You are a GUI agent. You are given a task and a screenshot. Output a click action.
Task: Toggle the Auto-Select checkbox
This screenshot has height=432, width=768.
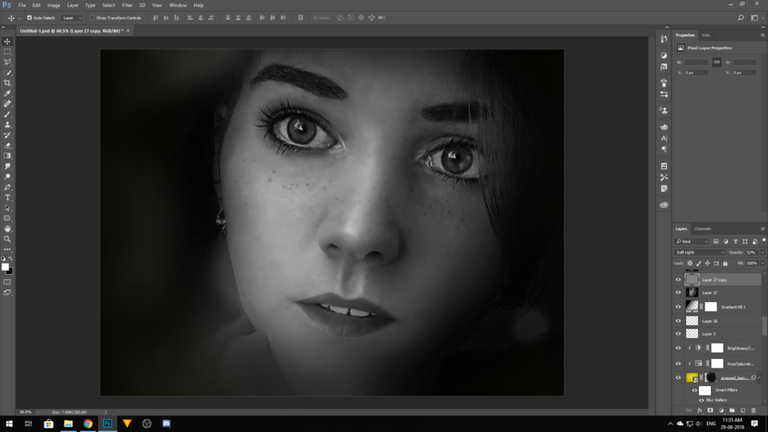(x=28, y=18)
